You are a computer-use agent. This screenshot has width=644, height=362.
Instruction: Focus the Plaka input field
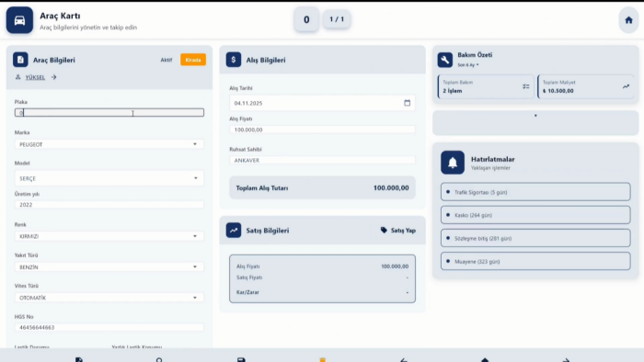(109, 113)
